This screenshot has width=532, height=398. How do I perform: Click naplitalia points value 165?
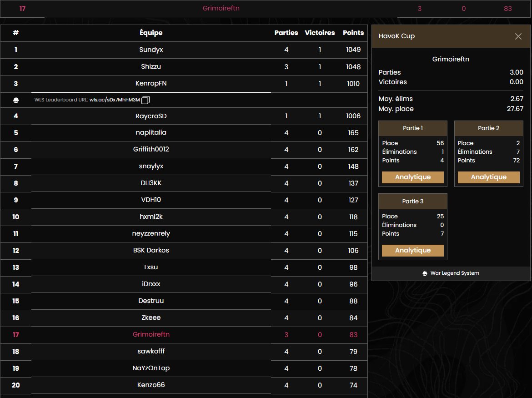[x=353, y=133]
